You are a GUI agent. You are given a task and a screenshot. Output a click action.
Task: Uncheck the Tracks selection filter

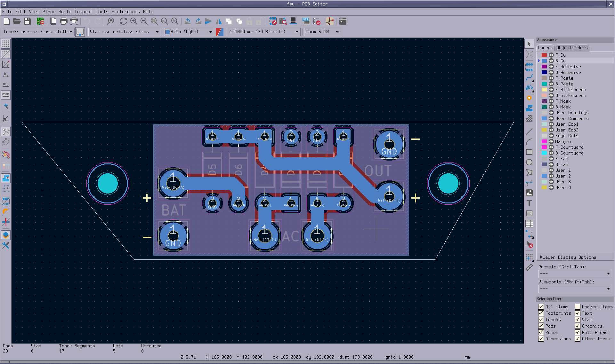pos(541,320)
